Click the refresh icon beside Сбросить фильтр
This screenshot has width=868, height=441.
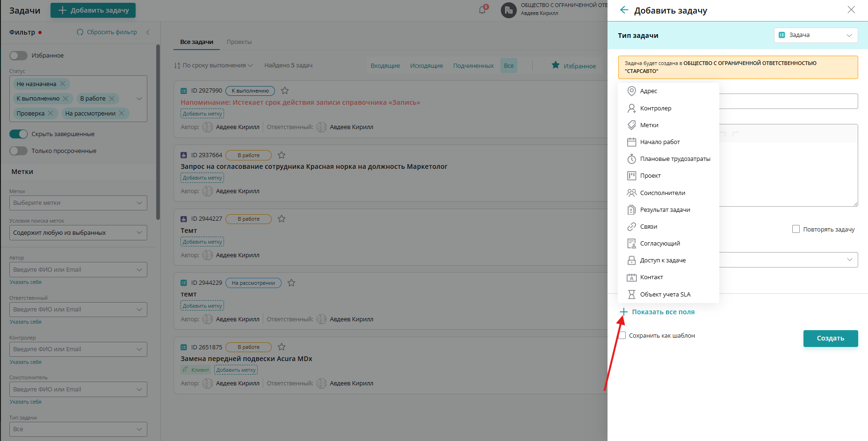pos(80,32)
